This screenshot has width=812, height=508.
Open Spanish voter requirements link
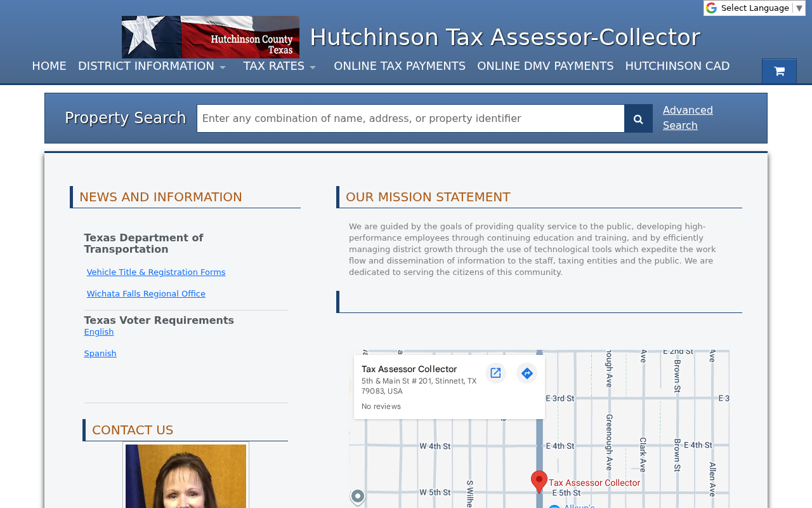[x=100, y=354]
